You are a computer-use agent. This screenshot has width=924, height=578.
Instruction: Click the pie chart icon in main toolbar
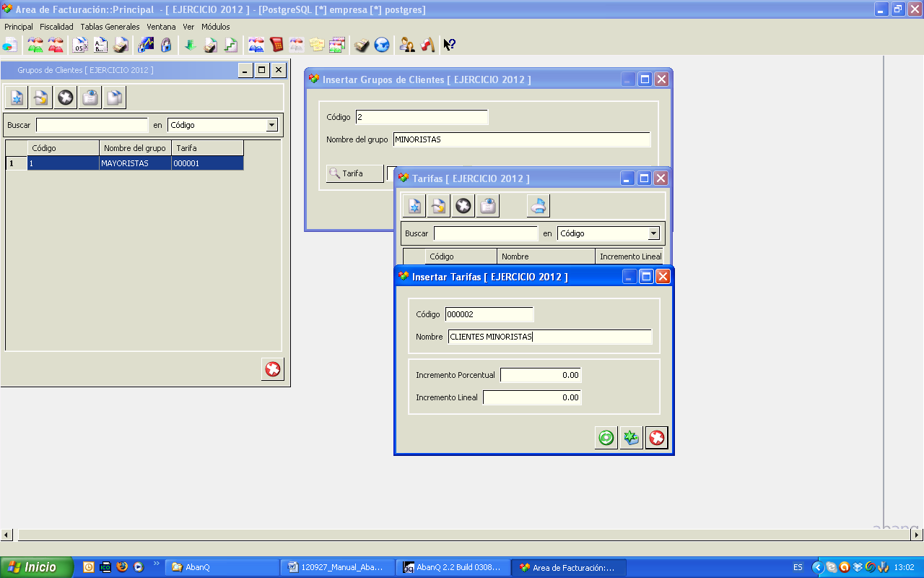(9, 45)
